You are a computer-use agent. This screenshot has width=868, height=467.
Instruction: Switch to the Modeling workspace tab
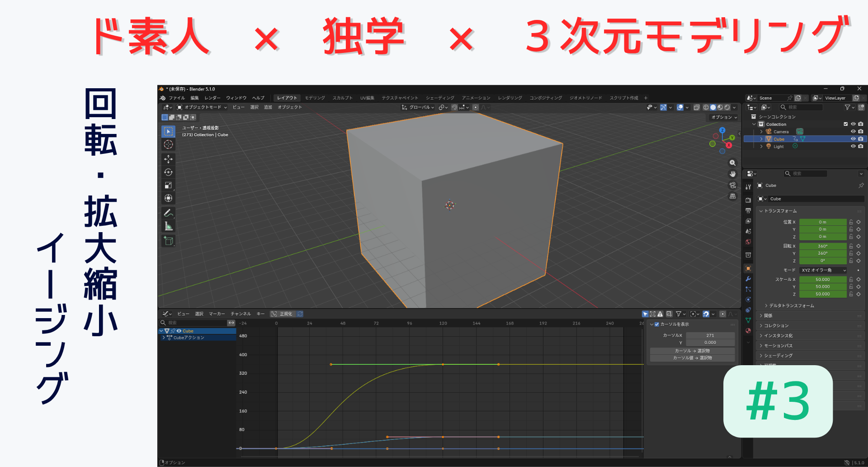(x=315, y=98)
